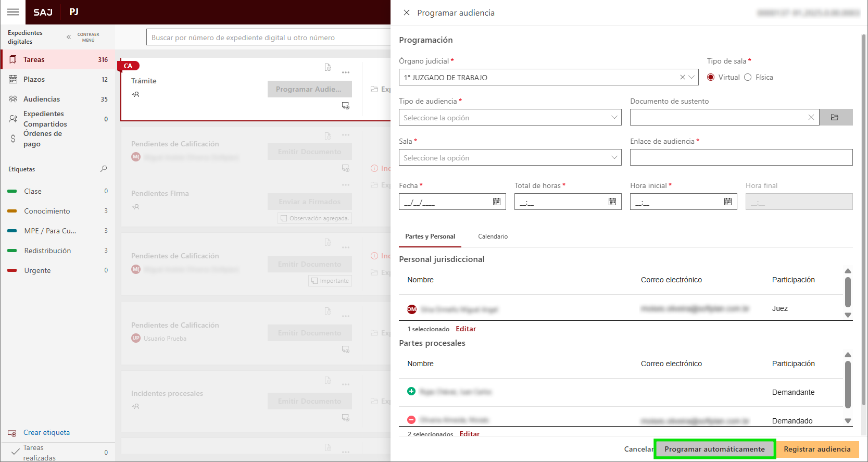Open the hamburger menu in the header

click(13, 12)
